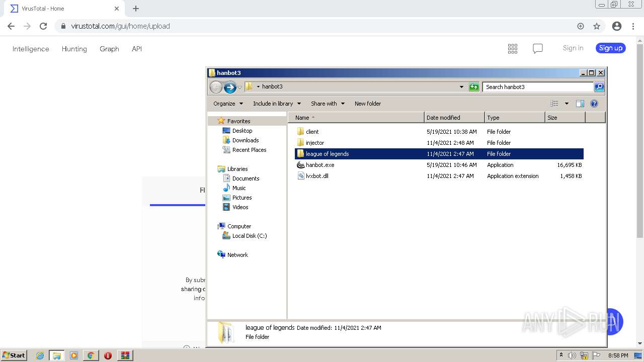Click the refresh icon beside address bar

pyautogui.click(x=474, y=87)
